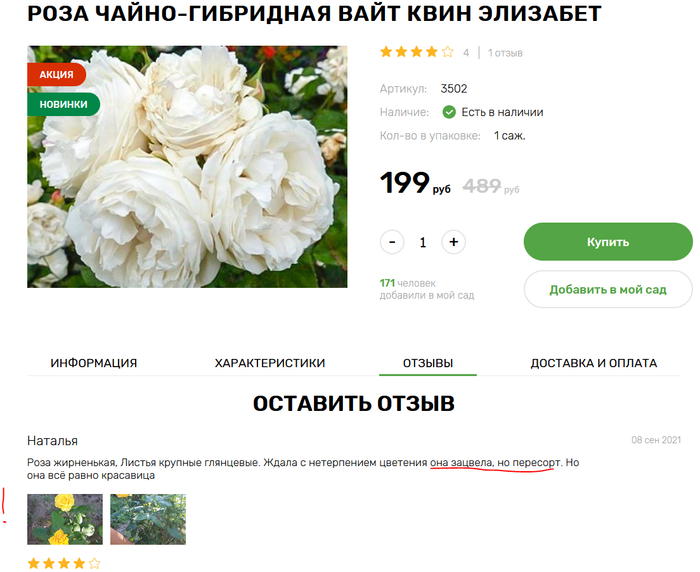The height and width of the screenshot is (572, 700).
Task: Open the ИНФОРМАЦИЯ tab
Action: [94, 363]
